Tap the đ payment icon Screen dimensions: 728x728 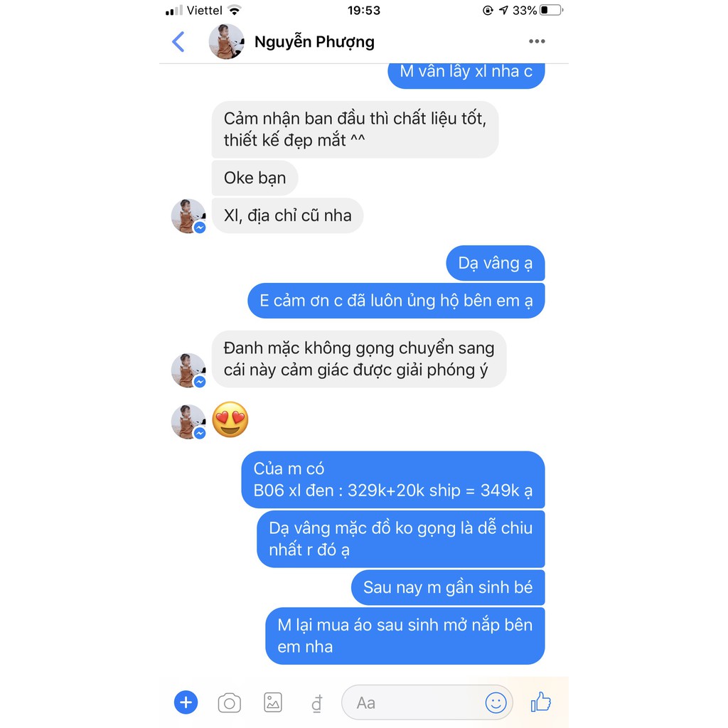[316, 703]
